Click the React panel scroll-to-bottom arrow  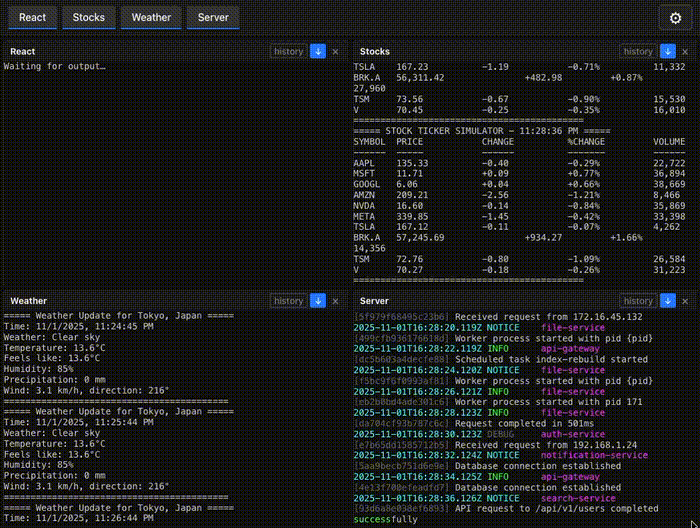pos(318,51)
